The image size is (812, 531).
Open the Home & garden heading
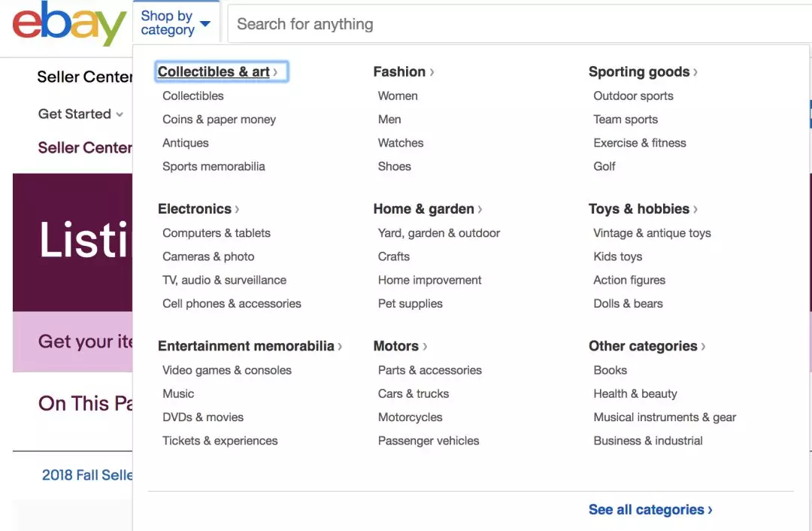(x=427, y=209)
